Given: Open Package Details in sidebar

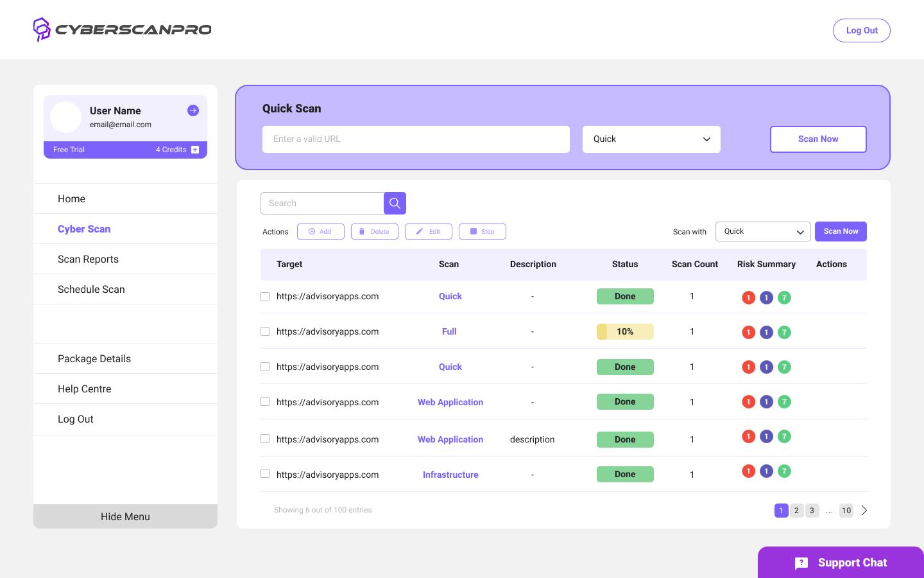Looking at the screenshot, I should (125, 359).
